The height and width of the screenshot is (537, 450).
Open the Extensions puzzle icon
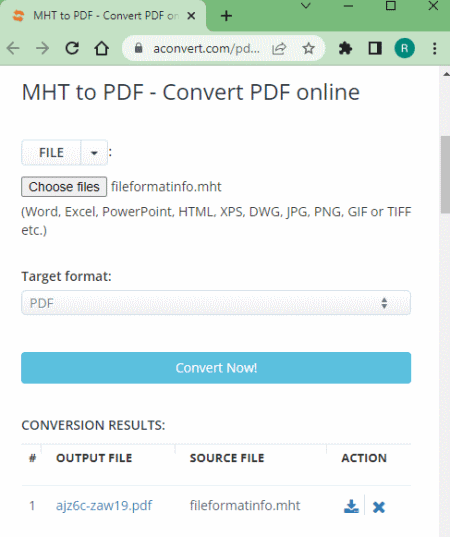coord(345,48)
